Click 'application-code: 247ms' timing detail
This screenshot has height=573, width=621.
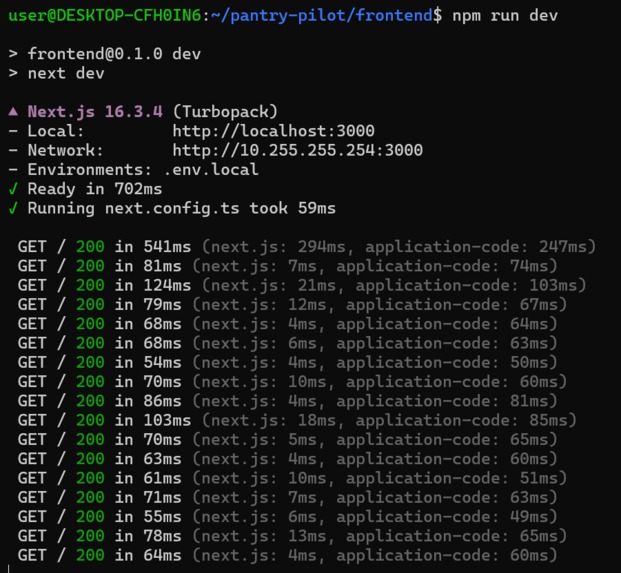click(476, 247)
